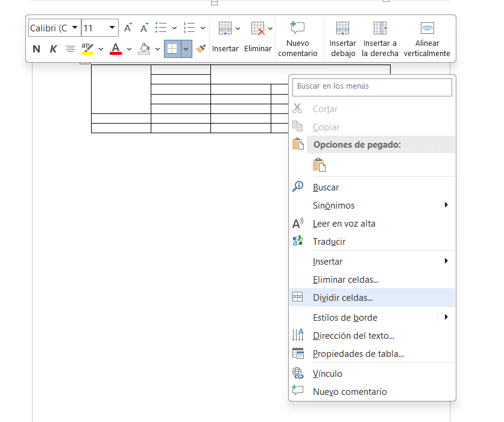Apply yellow text highlight color
This screenshot has height=422, width=504.
pyautogui.click(x=88, y=49)
